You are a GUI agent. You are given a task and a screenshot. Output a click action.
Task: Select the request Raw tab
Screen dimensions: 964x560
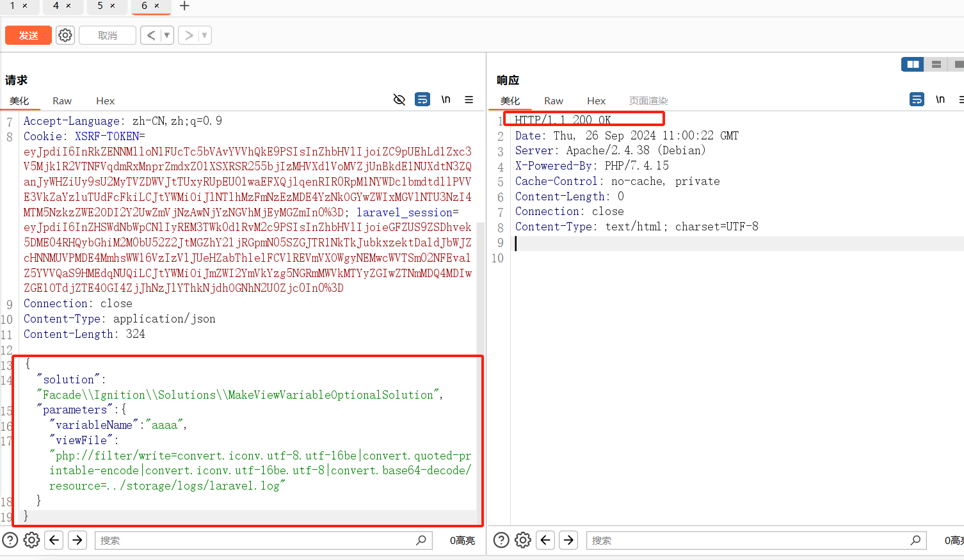click(62, 100)
